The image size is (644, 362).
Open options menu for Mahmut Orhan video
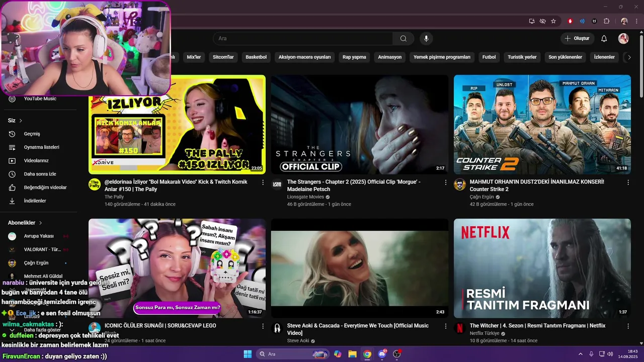point(628,183)
